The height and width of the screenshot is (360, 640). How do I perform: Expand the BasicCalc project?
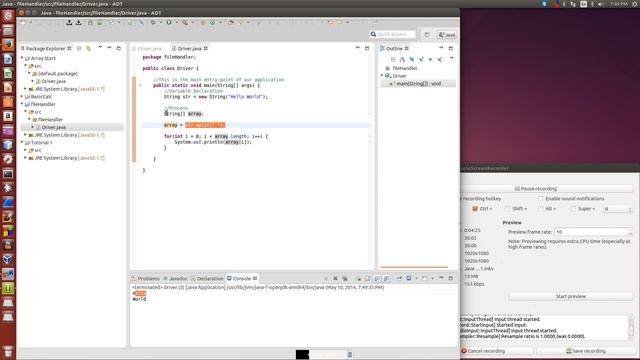tap(22, 96)
